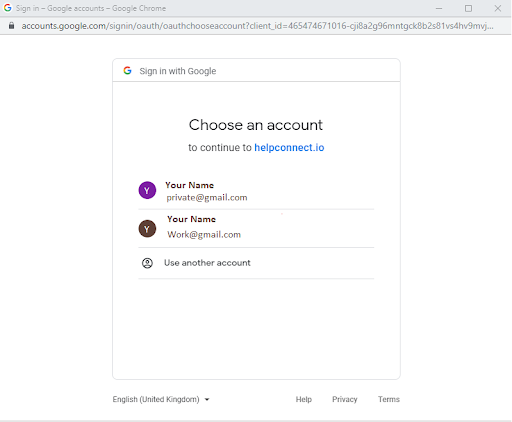The width and height of the screenshot is (512, 422).
Task: Click the purple Y avatar for private@gmail.com
Action: (x=147, y=190)
